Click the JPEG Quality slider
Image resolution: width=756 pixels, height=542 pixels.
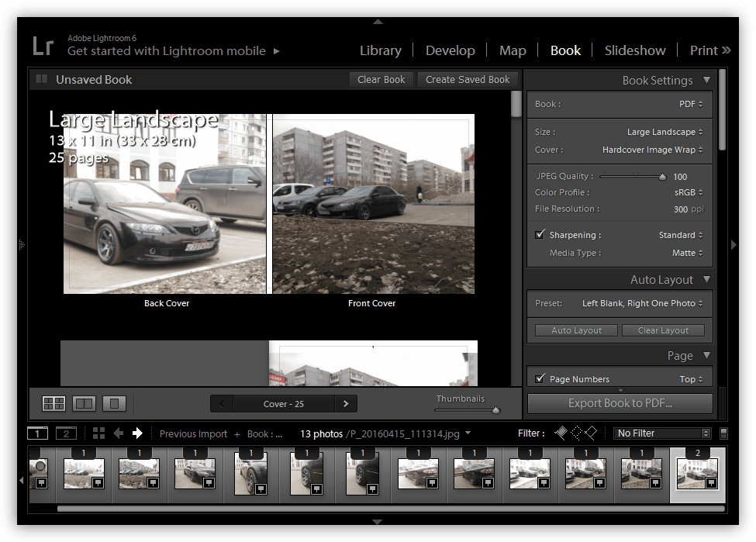pos(630,177)
